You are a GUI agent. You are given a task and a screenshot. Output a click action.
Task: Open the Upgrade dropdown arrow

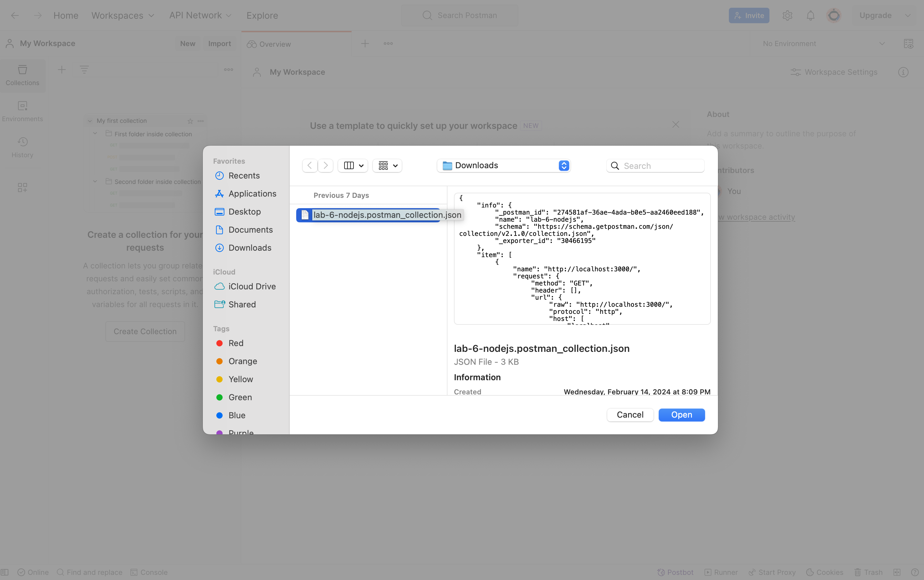pos(907,15)
